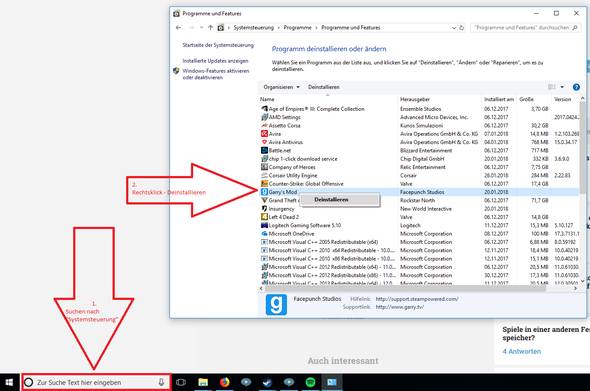The width and height of the screenshot is (590, 391).
Task: Open Installierte Updates anzeigen link
Action: tap(215, 61)
